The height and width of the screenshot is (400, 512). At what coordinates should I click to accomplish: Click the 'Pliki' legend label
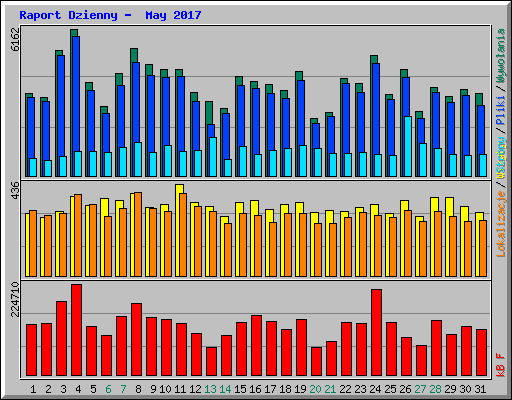point(501,110)
